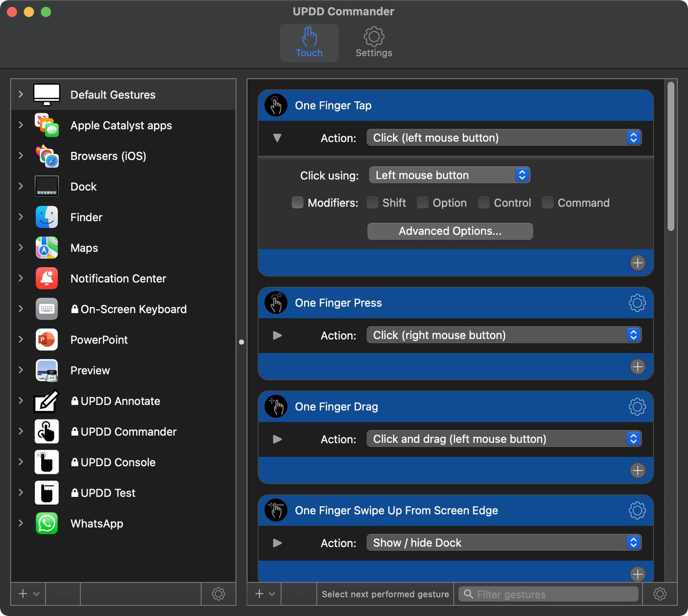The image size is (688, 616).
Task: Toggle the main Modifiers checkbox
Action: (x=298, y=203)
